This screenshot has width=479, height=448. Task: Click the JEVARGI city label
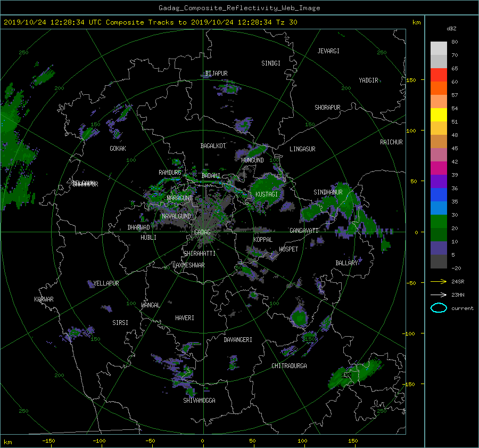coord(328,51)
